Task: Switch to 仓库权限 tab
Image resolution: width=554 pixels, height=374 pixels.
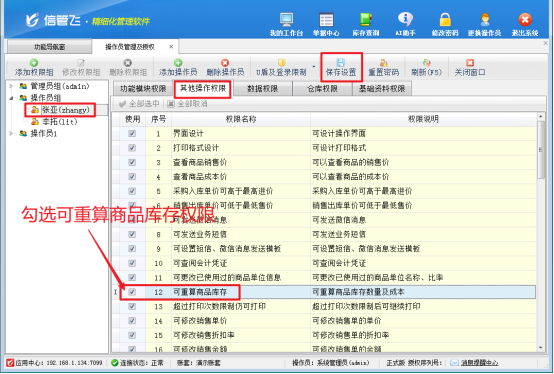Action: click(322, 89)
